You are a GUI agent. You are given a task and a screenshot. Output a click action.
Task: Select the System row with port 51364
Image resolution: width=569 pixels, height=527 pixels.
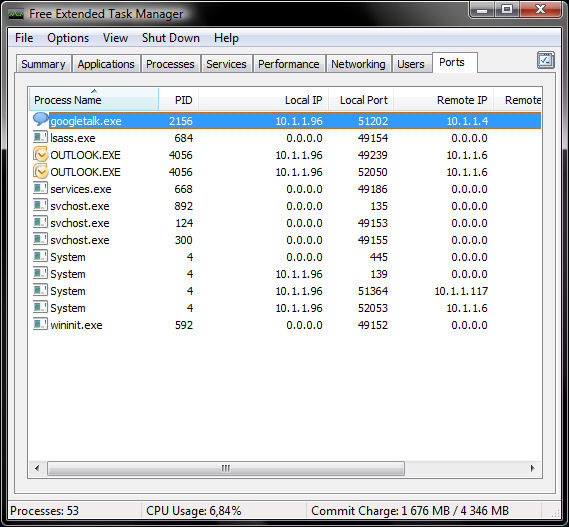point(285,291)
